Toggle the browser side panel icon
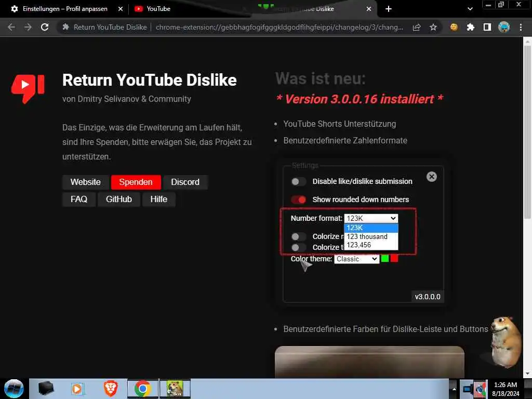532x399 pixels. coord(487,27)
